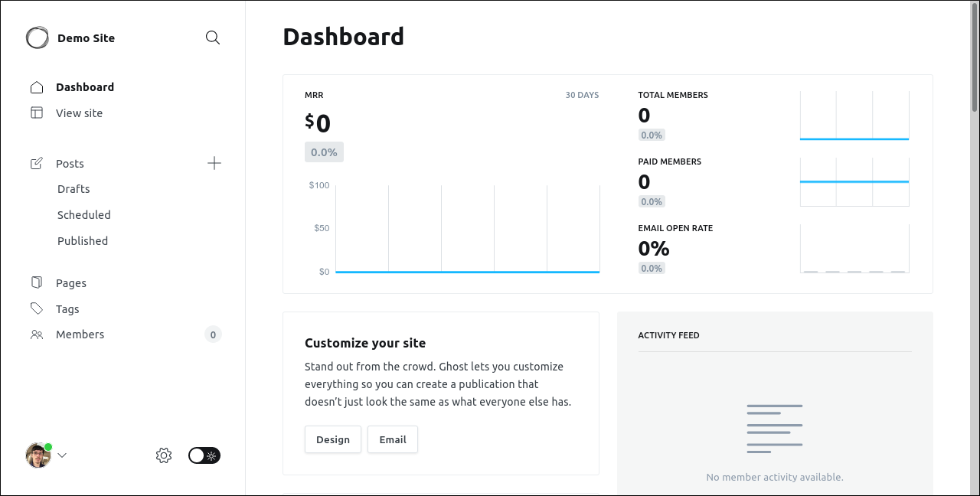The height and width of the screenshot is (496, 980).
Task: Click the Tags label icon
Action: pyautogui.click(x=37, y=308)
